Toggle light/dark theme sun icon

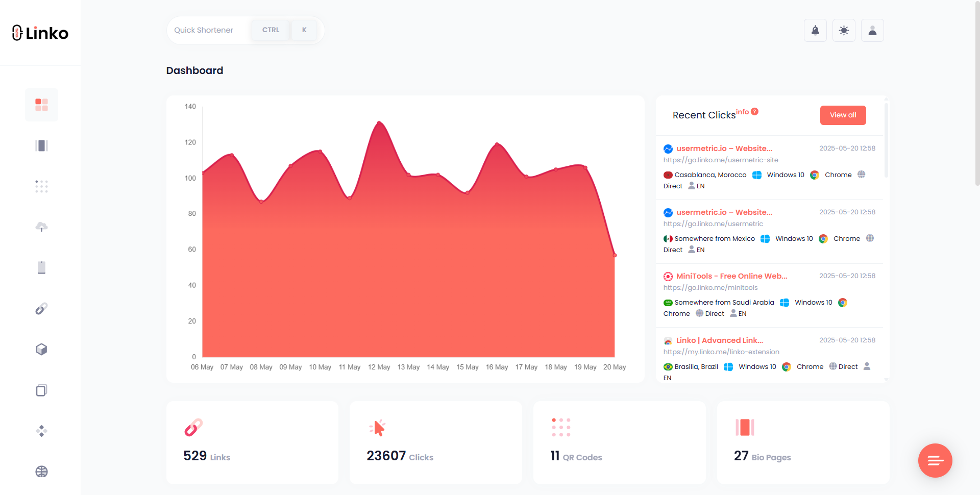844,31
